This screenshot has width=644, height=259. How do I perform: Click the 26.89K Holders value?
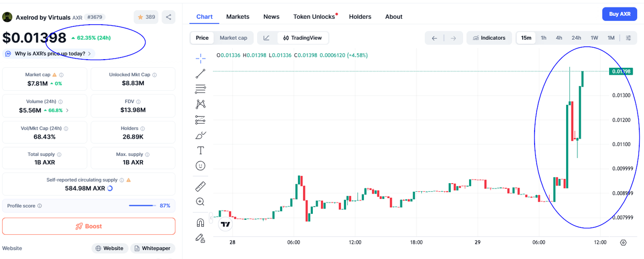coord(133,136)
